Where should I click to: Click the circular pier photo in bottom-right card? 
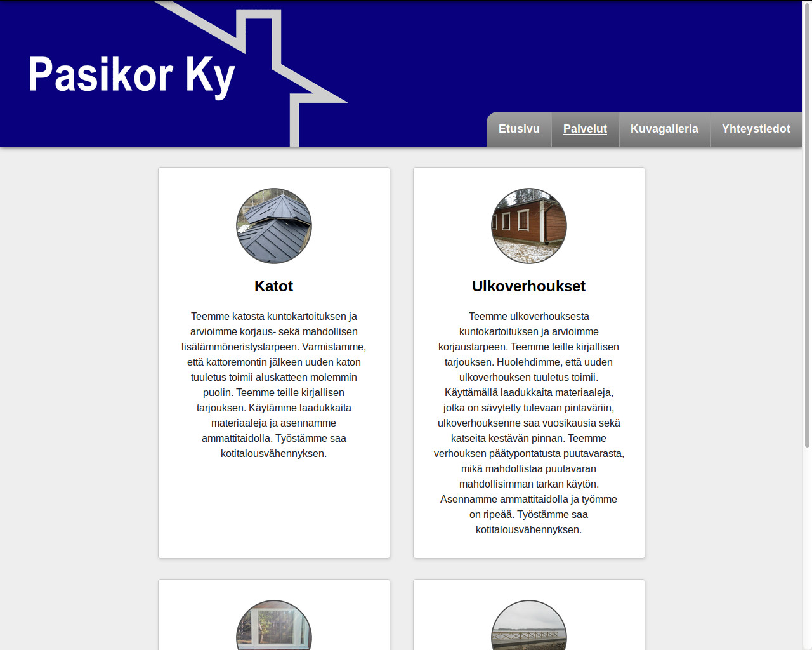tap(529, 625)
